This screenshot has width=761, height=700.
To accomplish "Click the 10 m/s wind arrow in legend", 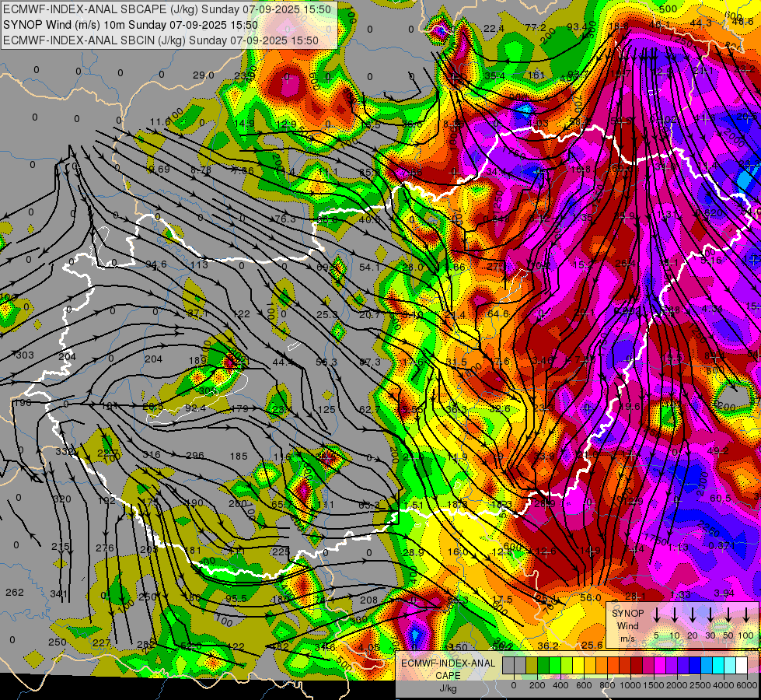I will (674, 615).
